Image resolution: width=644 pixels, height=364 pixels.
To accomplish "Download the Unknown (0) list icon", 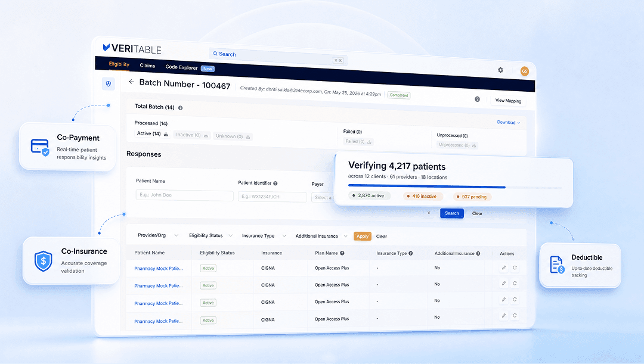I will pyautogui.click(x=248, y=136).
